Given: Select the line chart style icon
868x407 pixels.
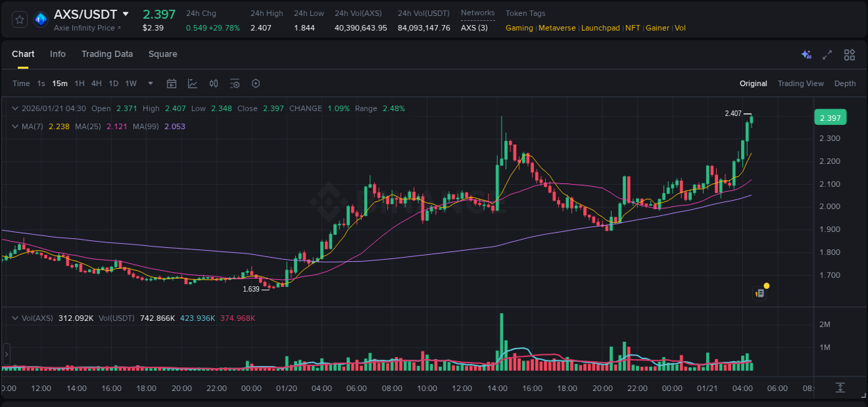Looking at the screenshot, I should pyautogui.click(x=192, y=83).
